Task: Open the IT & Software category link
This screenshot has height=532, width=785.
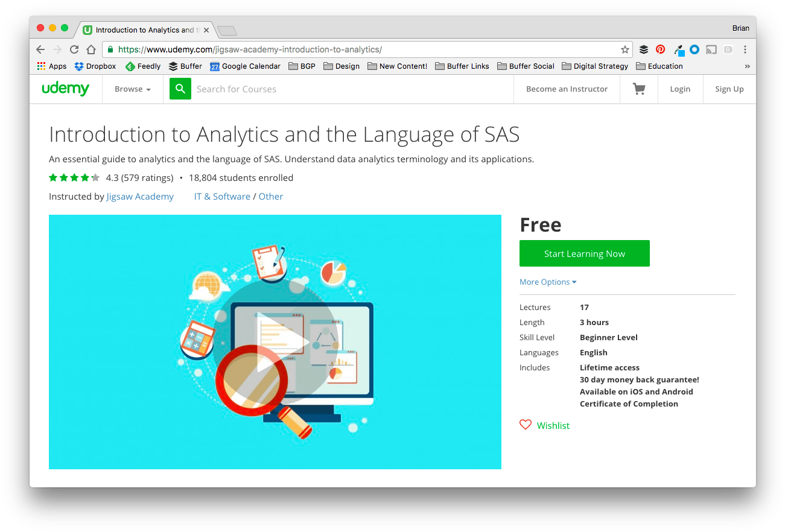Action: pyautogui.click(x=222, y=196)
